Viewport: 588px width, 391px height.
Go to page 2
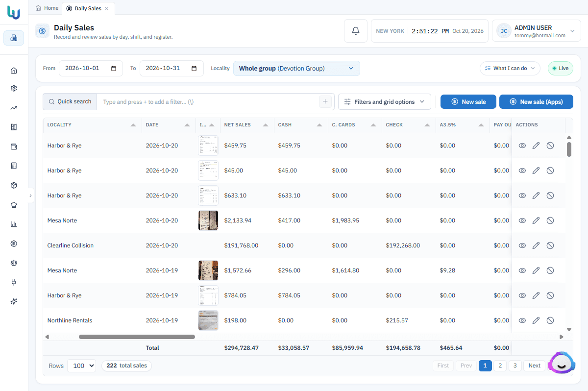500,366
